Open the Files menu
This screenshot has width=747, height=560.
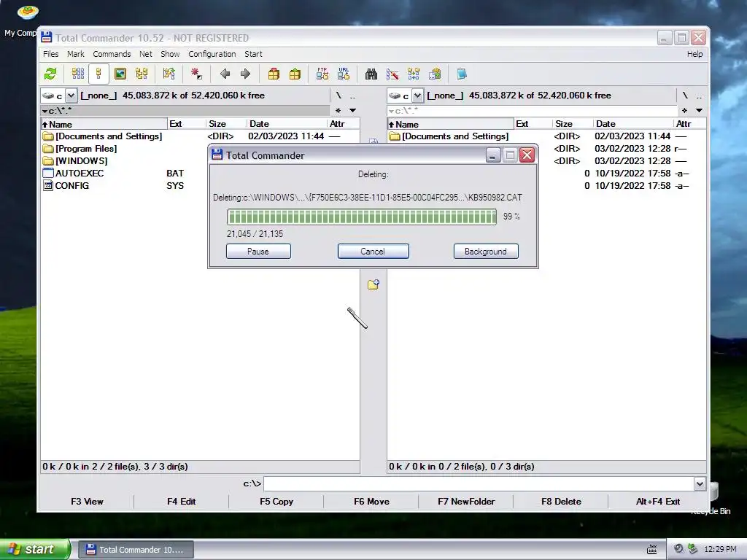(50, 54)
